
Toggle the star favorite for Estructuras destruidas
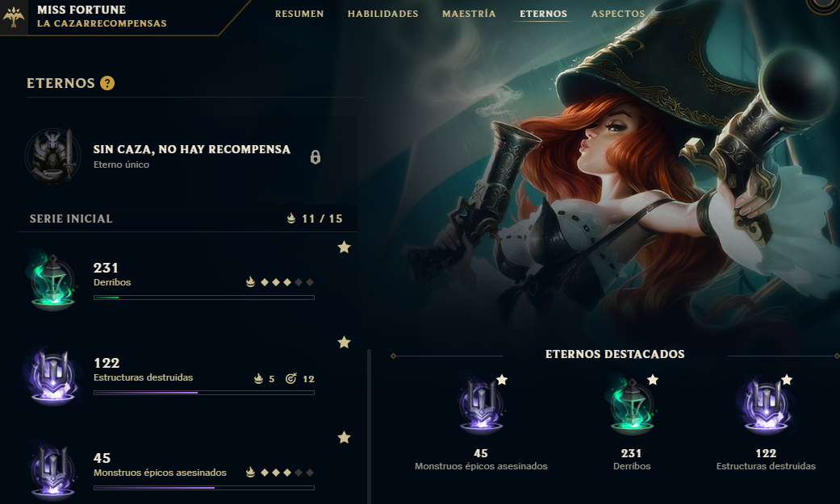(x=344, y=342)
